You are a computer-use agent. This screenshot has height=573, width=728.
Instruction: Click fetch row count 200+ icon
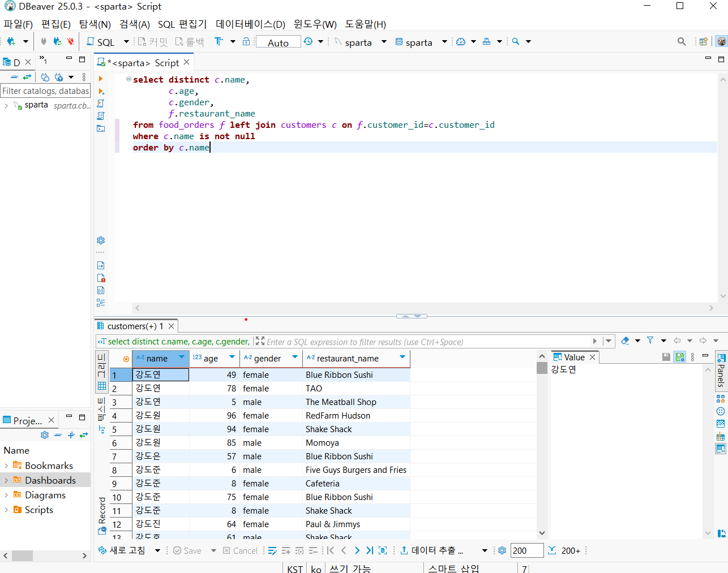[564, 550]
